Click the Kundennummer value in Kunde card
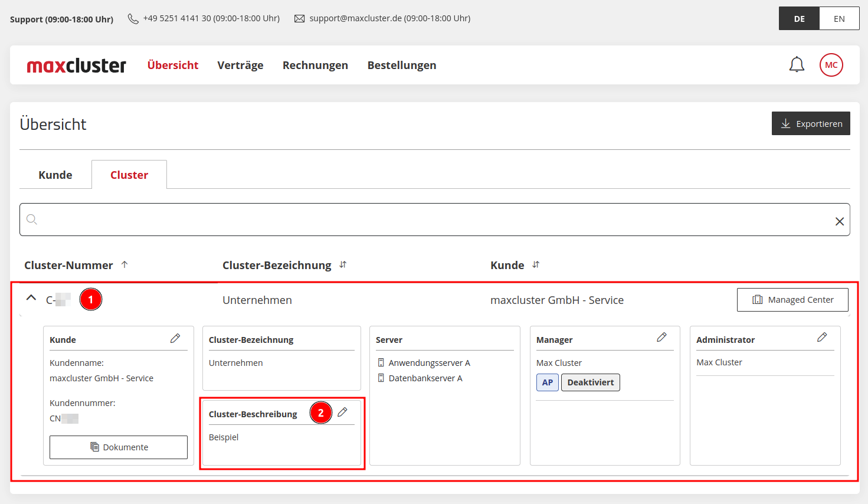This screenshot has height=504, width=868. 64,418
